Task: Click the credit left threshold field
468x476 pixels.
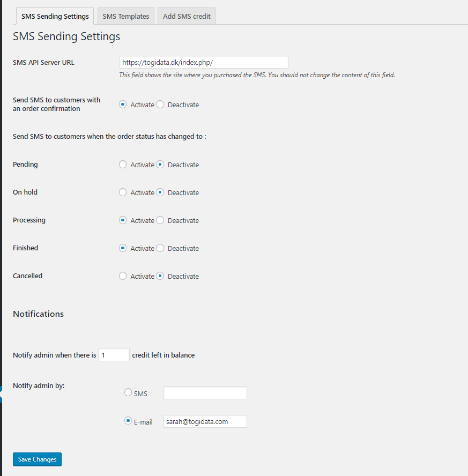Action: (x=114, y=354)
